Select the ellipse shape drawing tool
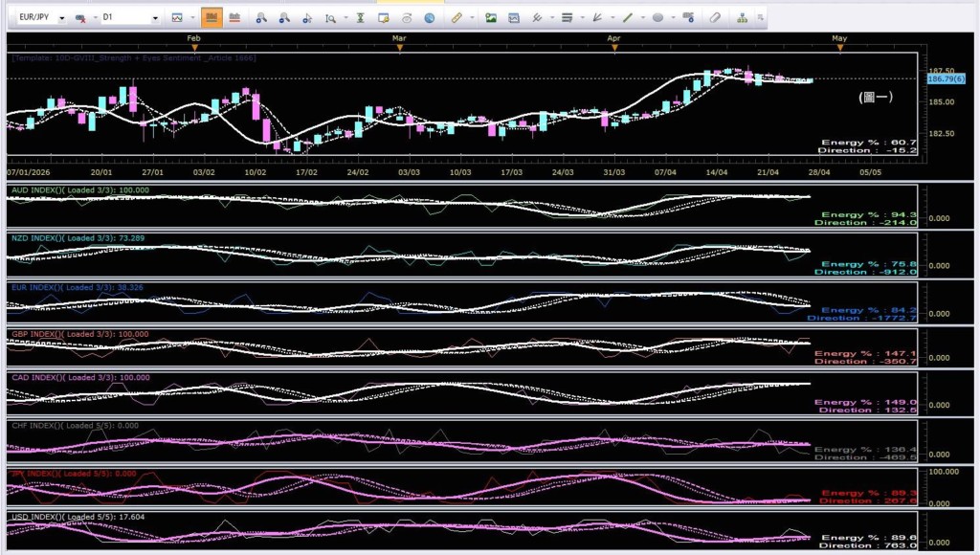The width and height of the screenshot is (980, 555). click(x=658, y=17)
